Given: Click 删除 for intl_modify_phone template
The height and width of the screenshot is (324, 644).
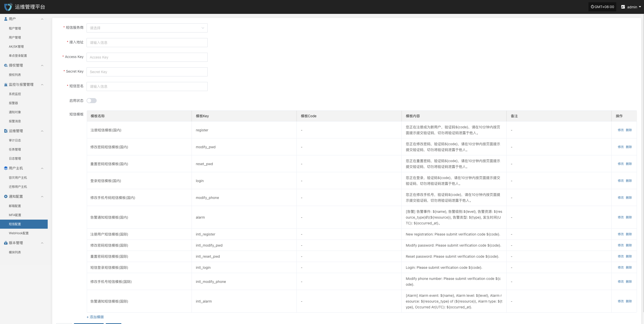Looking at the screenshot, I should coord(629,282).
